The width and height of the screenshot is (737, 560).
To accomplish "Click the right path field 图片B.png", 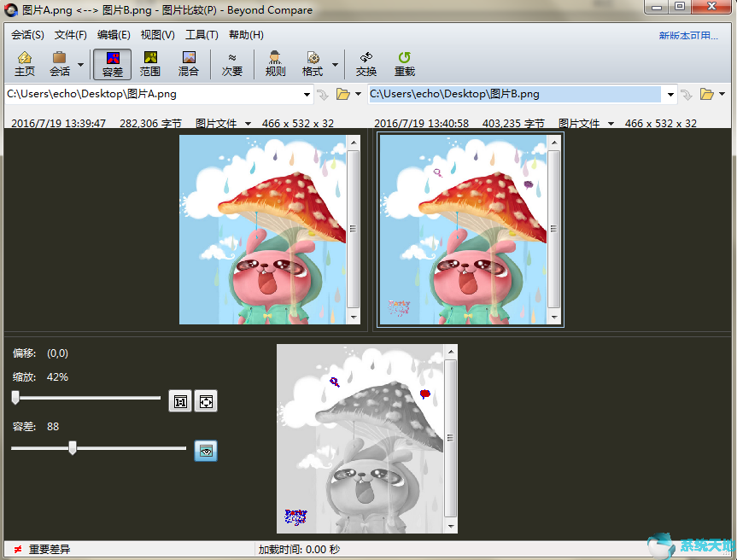I will click(515, 94).
